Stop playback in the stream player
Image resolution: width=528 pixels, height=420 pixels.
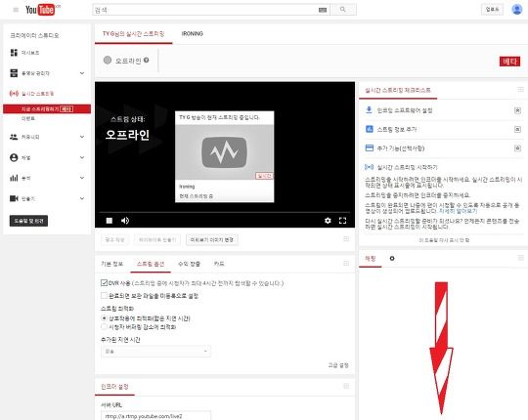tap(110, 221)
